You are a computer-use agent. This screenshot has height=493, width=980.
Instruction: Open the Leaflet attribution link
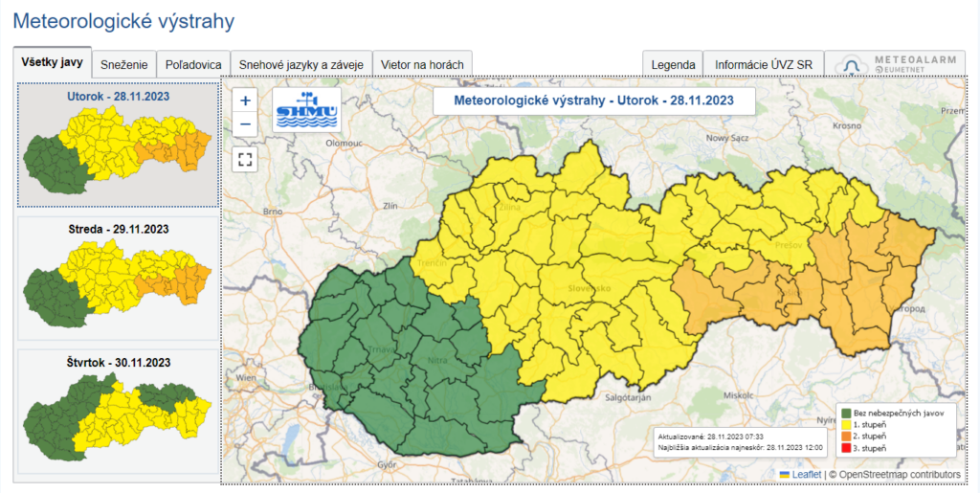tap(807, 475)
